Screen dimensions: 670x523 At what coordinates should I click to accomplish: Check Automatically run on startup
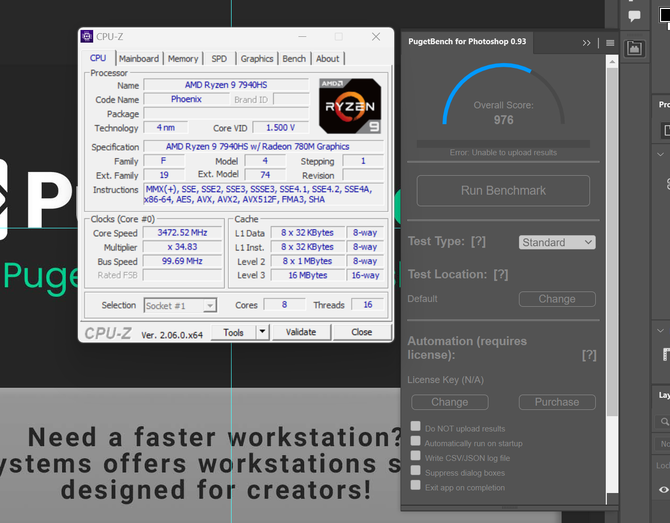tap(415, 441)
